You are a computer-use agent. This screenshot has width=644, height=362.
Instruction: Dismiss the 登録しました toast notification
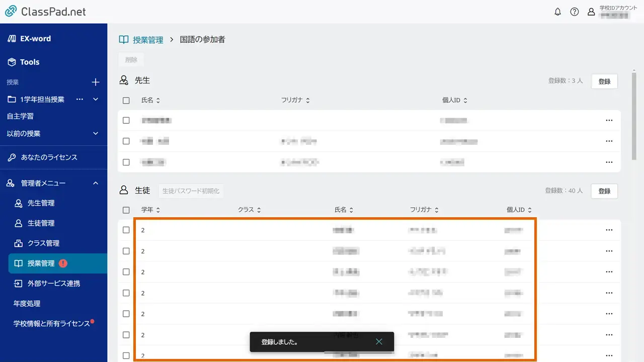(x=379, y=341)
